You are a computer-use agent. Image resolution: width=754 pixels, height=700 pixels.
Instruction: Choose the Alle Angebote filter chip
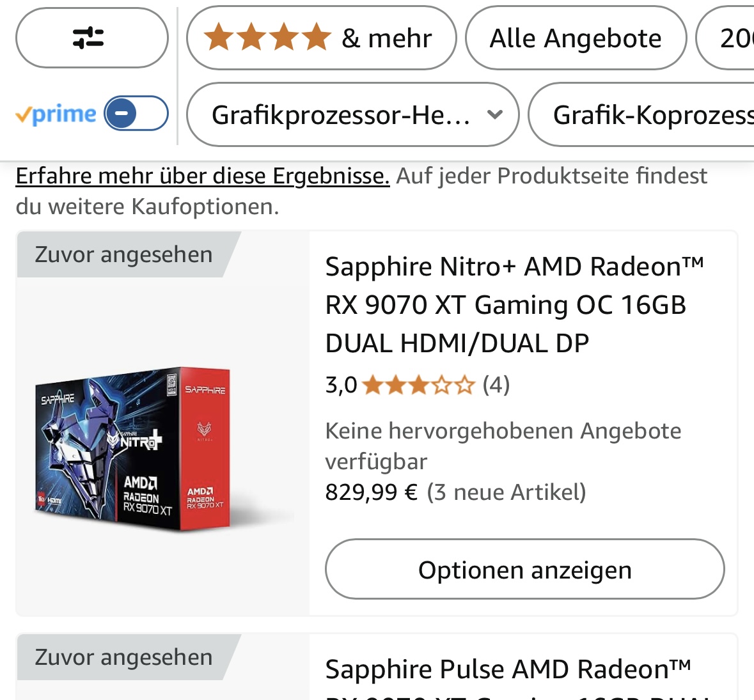tap(576, 38)
